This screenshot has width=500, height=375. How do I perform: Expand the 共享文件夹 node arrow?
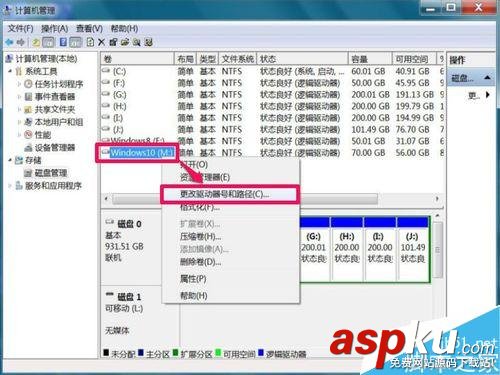pyautogui.click(x=19, y=109)
